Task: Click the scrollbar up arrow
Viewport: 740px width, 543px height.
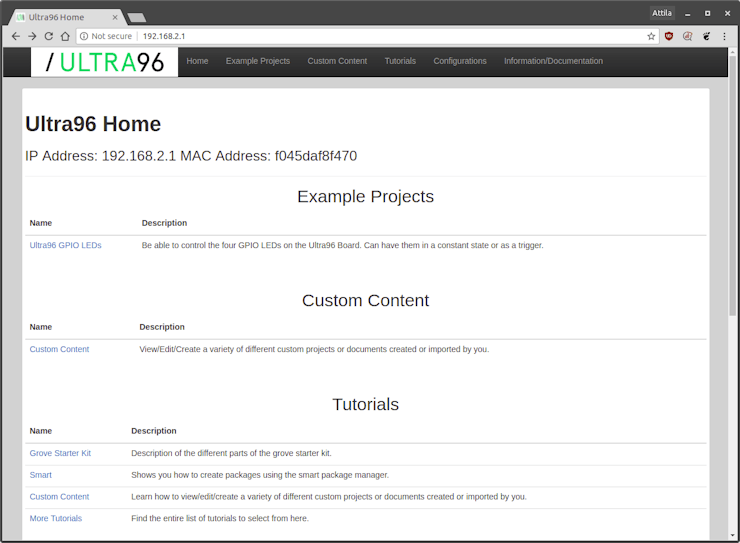Action: pos(732,51)
